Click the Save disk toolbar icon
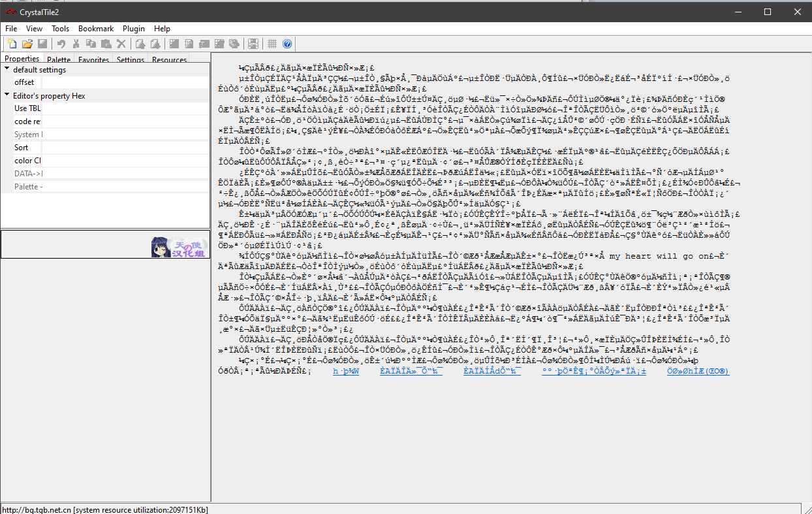Screen dimensions: 812x514 42,44
